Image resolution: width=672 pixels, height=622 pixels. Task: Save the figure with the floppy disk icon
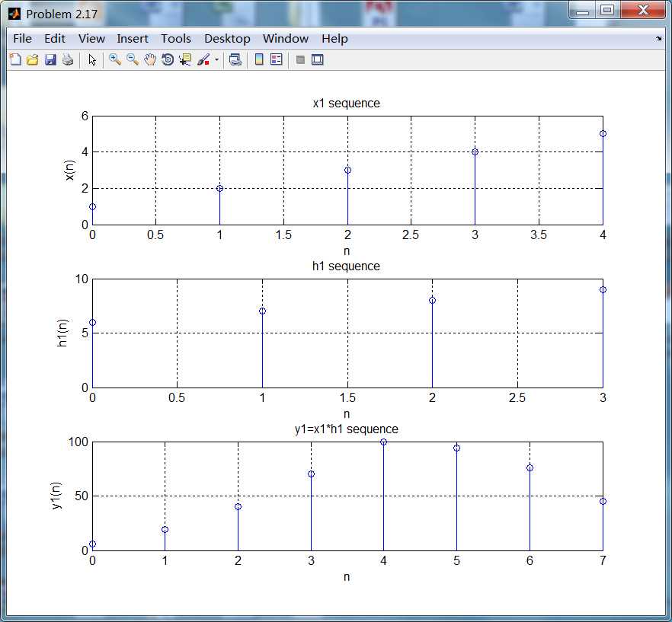50,59
